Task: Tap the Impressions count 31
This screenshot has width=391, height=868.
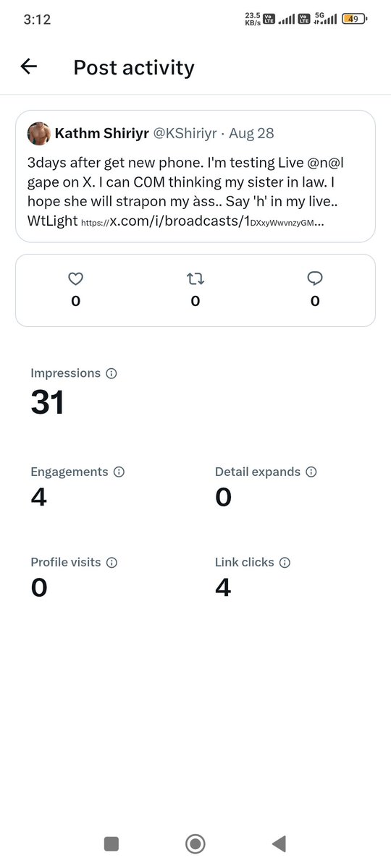Action: click(x=48, y=402)
